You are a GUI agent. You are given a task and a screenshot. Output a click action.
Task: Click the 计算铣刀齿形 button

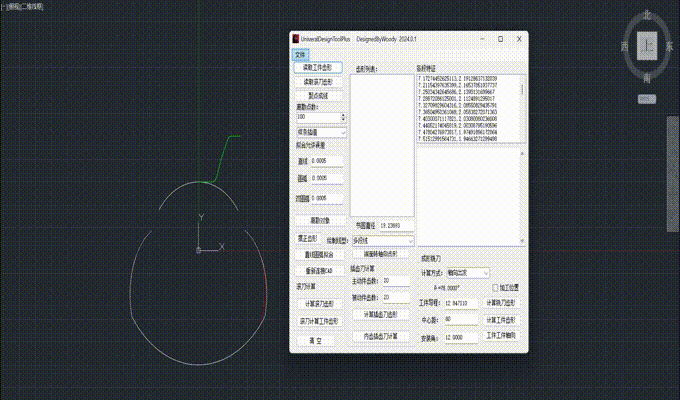coord(500,303)
